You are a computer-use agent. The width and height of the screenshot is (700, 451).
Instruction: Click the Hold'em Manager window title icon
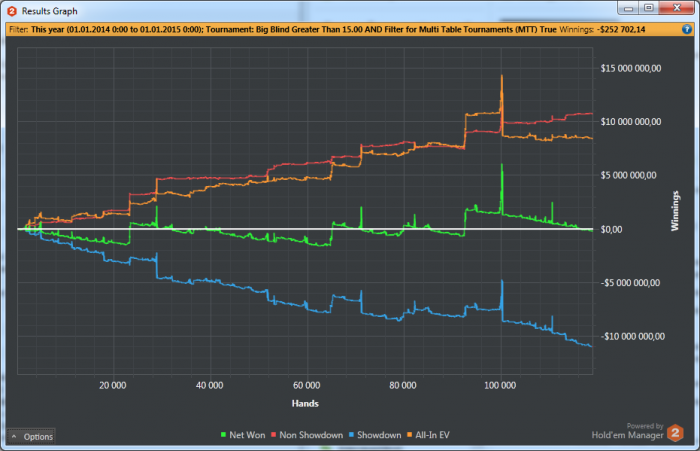tap(12, 11)
